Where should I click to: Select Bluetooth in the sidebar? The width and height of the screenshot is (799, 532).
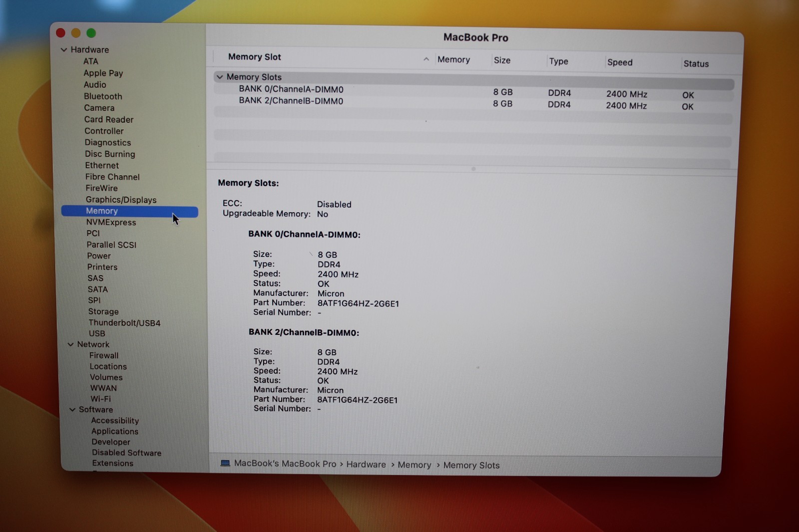103,96
